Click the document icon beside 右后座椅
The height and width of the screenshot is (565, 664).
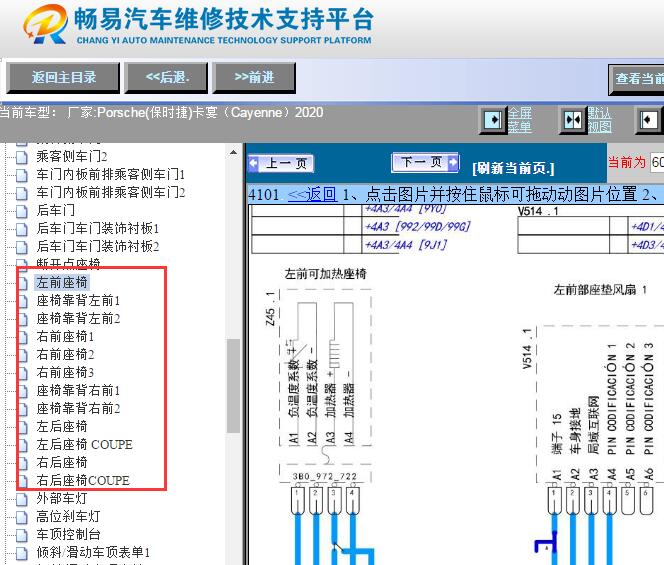coord(22,463)
